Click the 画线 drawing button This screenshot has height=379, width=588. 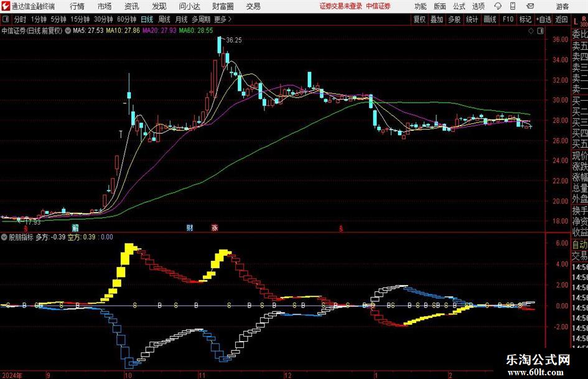[x=490, y=19]
